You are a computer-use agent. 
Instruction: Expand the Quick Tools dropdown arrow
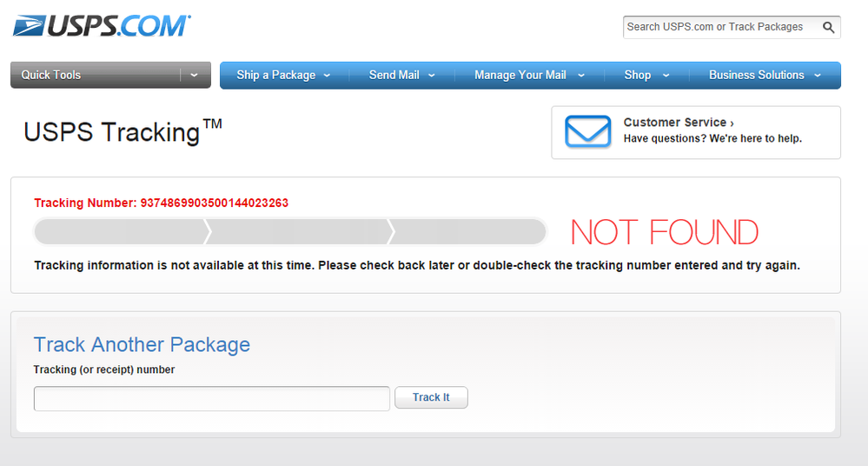(194, 75)
